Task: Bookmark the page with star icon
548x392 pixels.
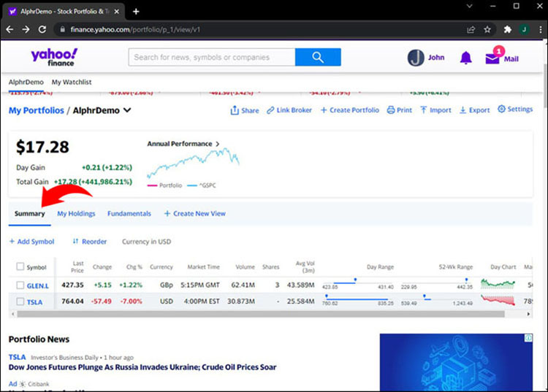Action: [x=487, y=30]
